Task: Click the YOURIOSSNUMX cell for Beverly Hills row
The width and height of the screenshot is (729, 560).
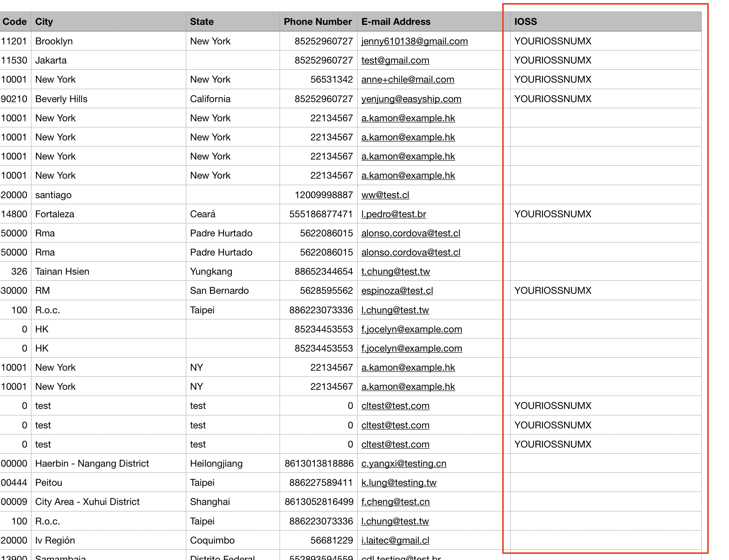Action: point(553,99)
